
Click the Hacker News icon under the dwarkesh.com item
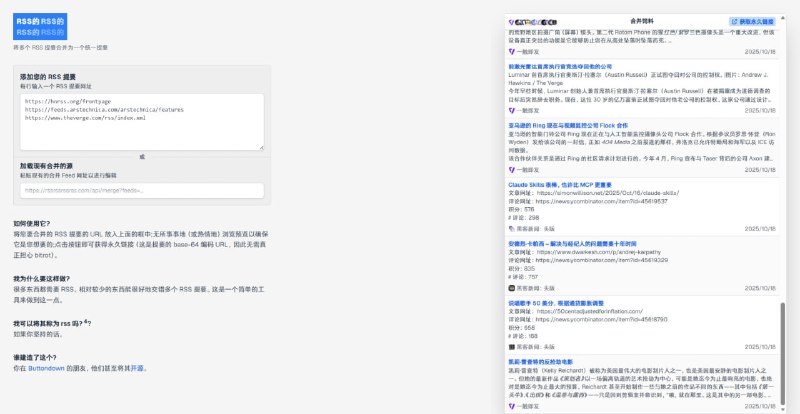(512, 288)
